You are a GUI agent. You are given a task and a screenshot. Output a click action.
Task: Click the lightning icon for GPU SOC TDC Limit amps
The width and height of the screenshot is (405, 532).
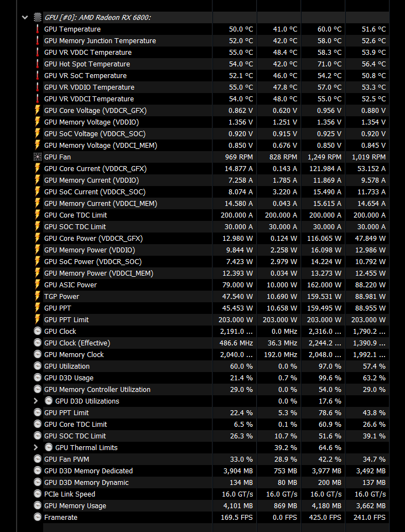point(38,226)
